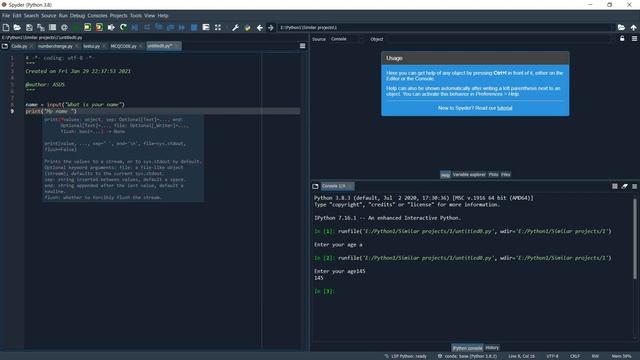Run selection or current line icon

(111, 27)
